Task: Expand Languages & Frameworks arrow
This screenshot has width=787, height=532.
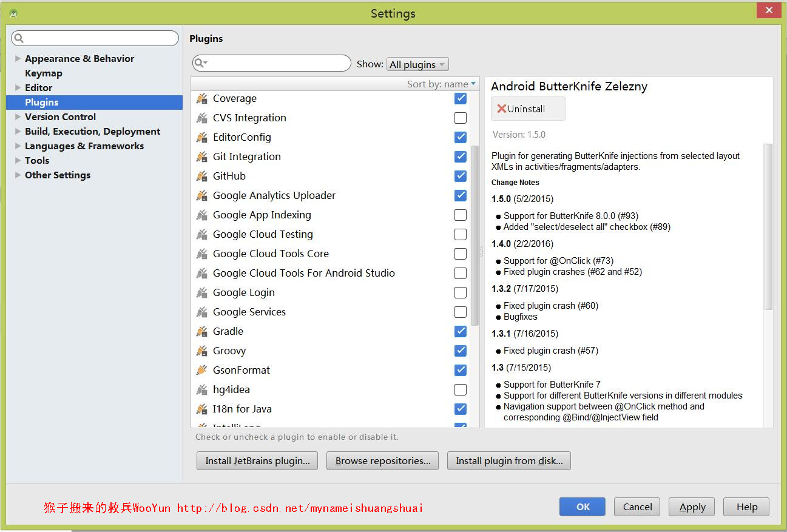Action: point(18,146)
